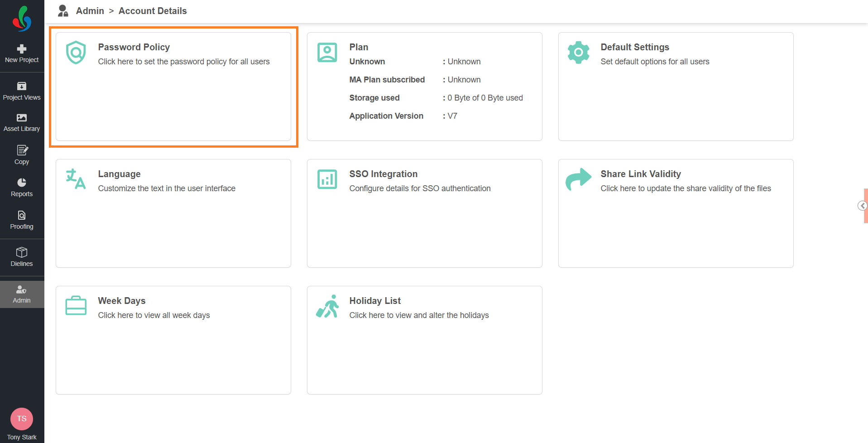Click '0 Byte of 0 Byte used' value
The height and width of the screenshot is (443, 868).
point(485,98)
